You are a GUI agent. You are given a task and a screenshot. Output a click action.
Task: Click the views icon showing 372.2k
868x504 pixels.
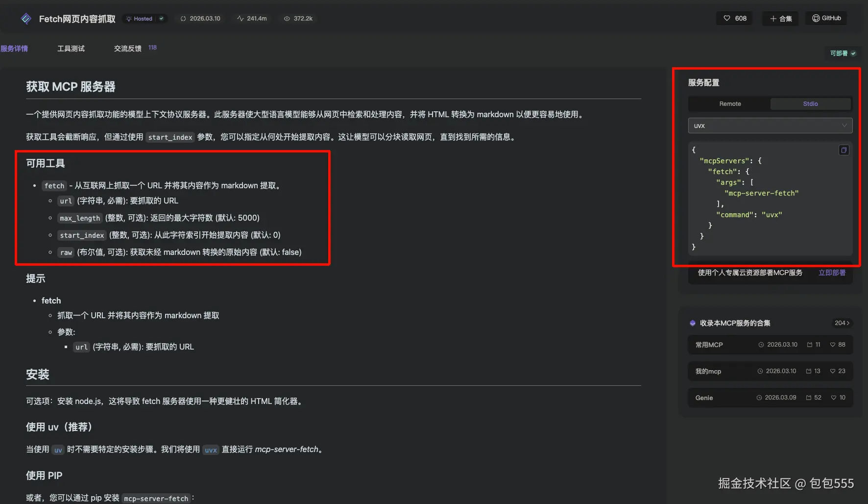pyautogui.click(x=287, y=18)
